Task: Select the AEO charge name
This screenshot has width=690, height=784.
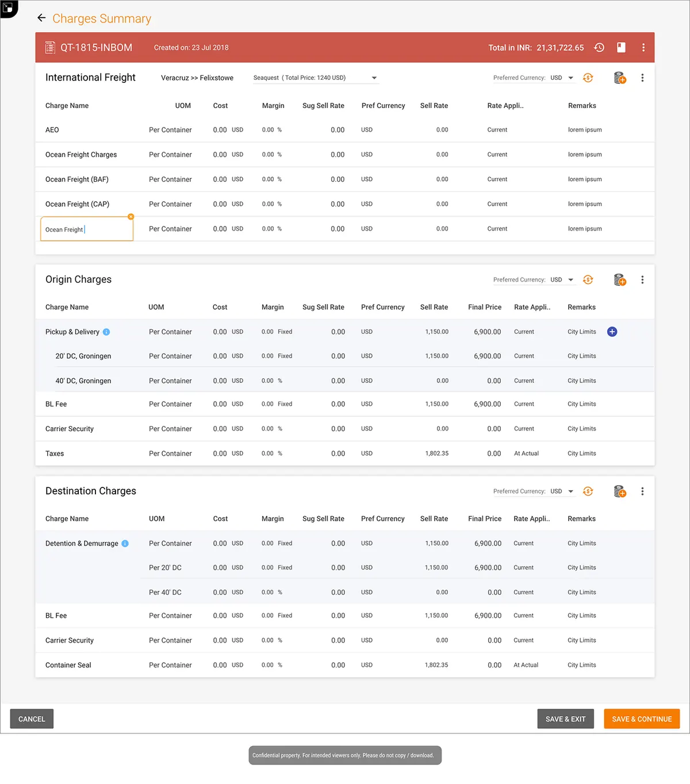Action: tap(52, 130)
